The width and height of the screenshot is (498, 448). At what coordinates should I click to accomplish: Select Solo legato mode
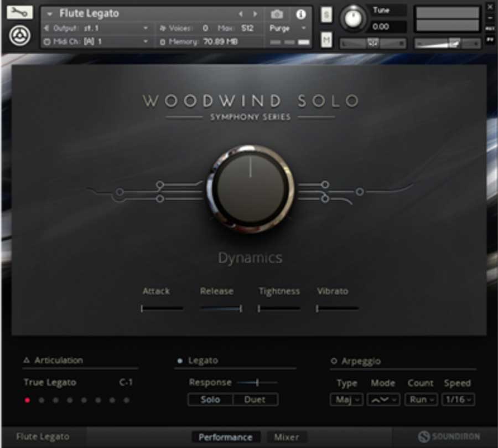point(210,400)
